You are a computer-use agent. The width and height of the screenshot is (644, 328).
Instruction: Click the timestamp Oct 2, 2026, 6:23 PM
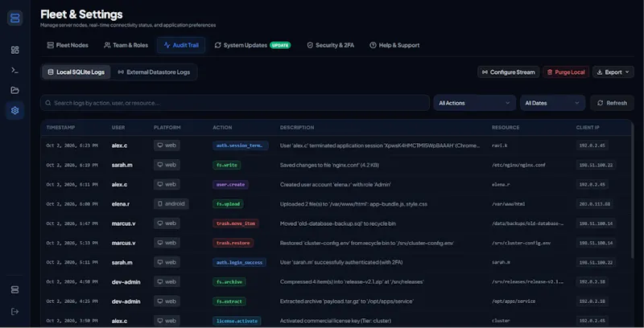tap(72, 146)
